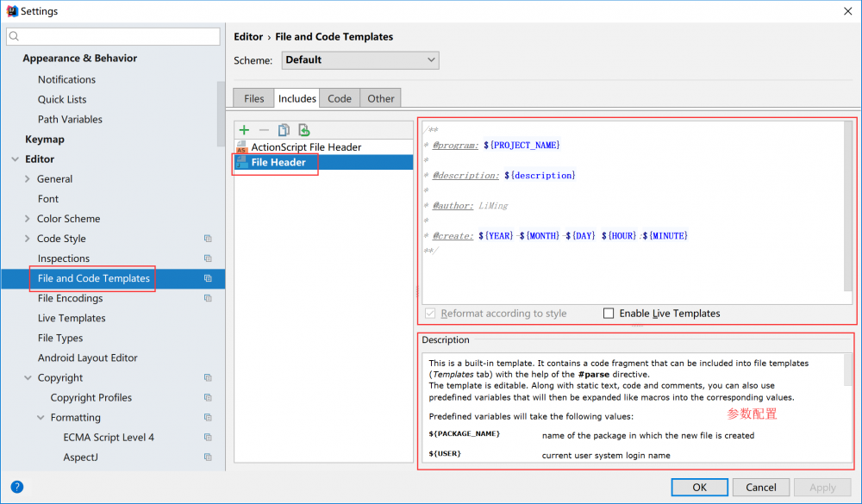The image size is (862, 504).
Task: Select ActionScript File Header template
Action: pyautogui.click(x=323, y=147)
